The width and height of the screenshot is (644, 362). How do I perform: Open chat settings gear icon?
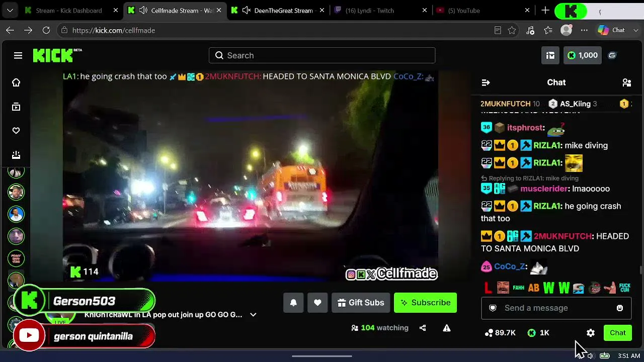click(591, 333)
